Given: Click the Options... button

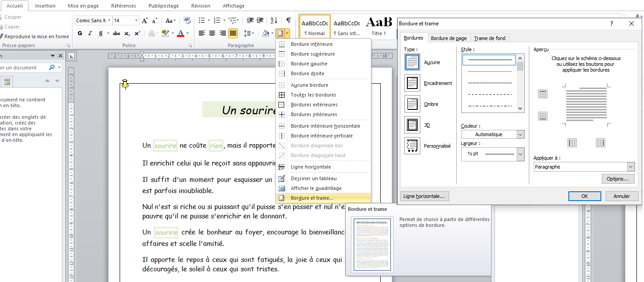Looking at the screenshot, I should [x=617, y=179].
